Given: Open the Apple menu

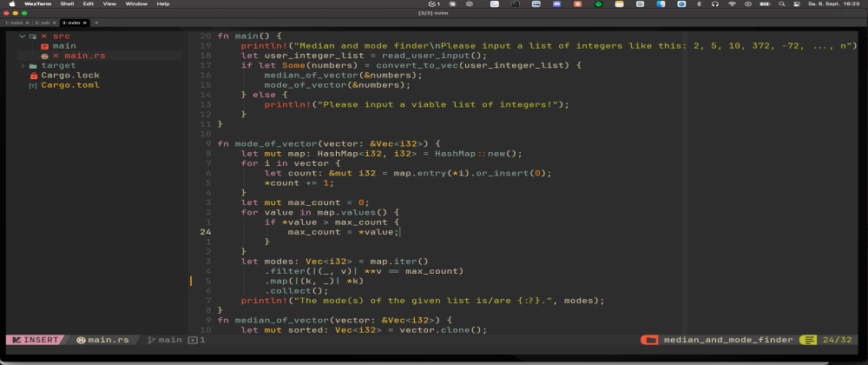Looking at the screenshot, I should tap(11, 3).
